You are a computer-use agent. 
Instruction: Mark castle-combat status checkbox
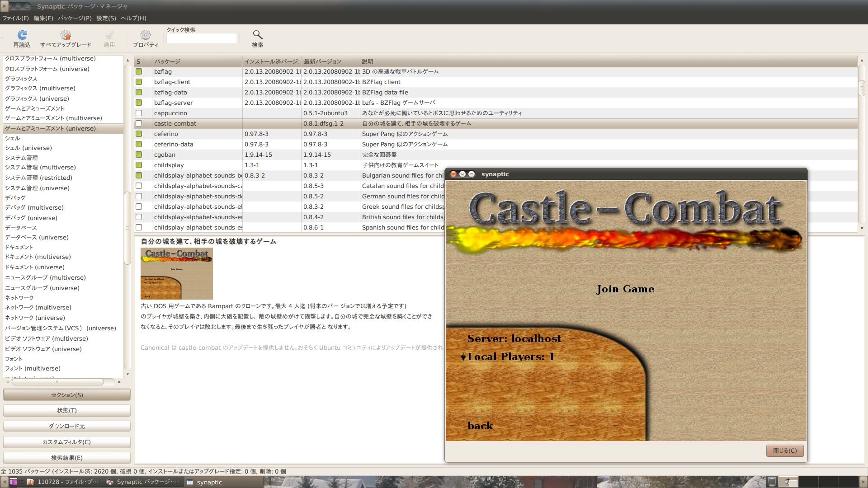139,123
